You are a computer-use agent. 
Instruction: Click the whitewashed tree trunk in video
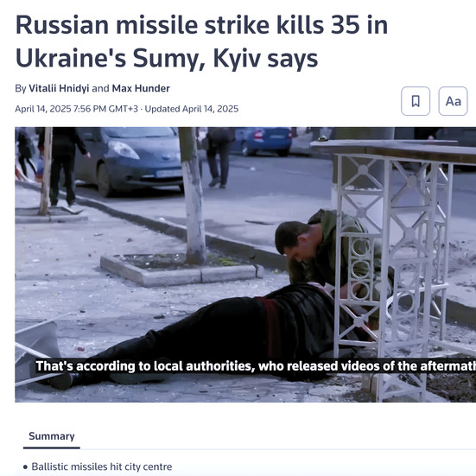193,197
